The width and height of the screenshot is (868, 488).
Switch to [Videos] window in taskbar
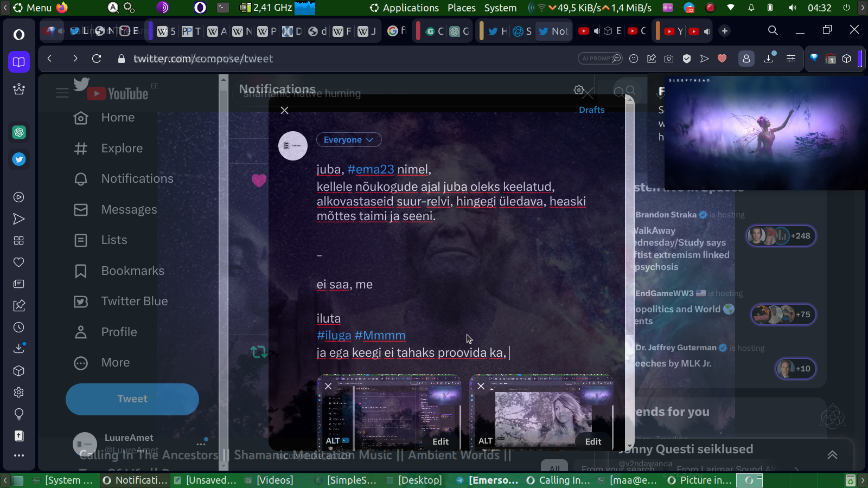(x=269, y=480)
